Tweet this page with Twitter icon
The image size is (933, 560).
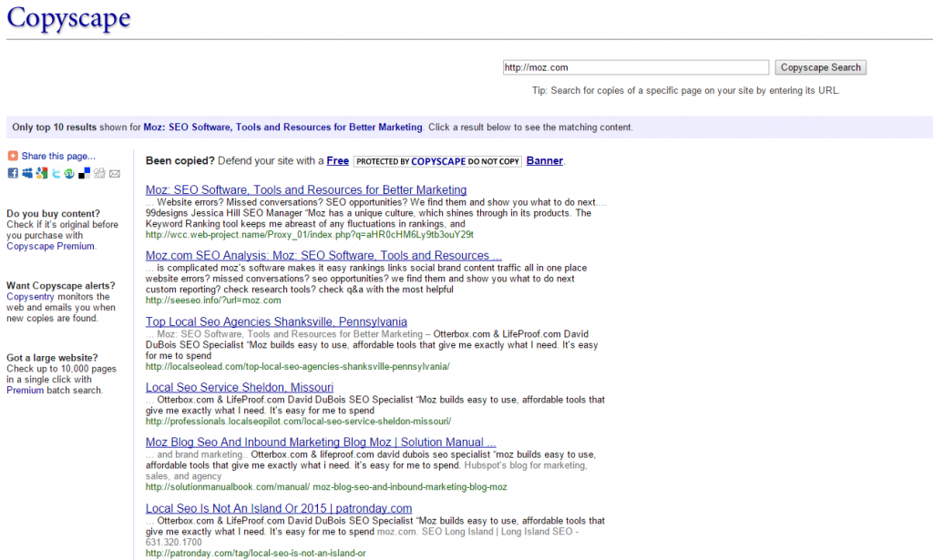(x=56, y=173)
